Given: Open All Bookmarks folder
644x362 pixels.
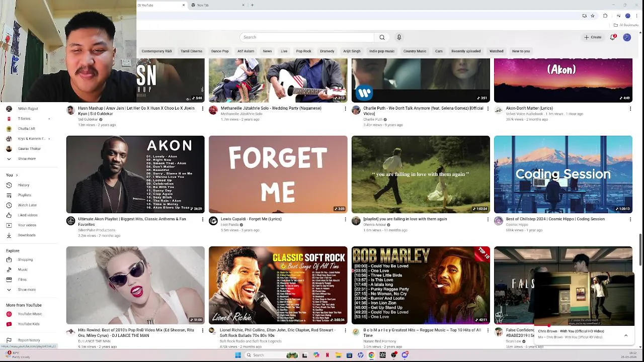Looking at the screenshot, I should pyautogui.click(x=626, y=25).
